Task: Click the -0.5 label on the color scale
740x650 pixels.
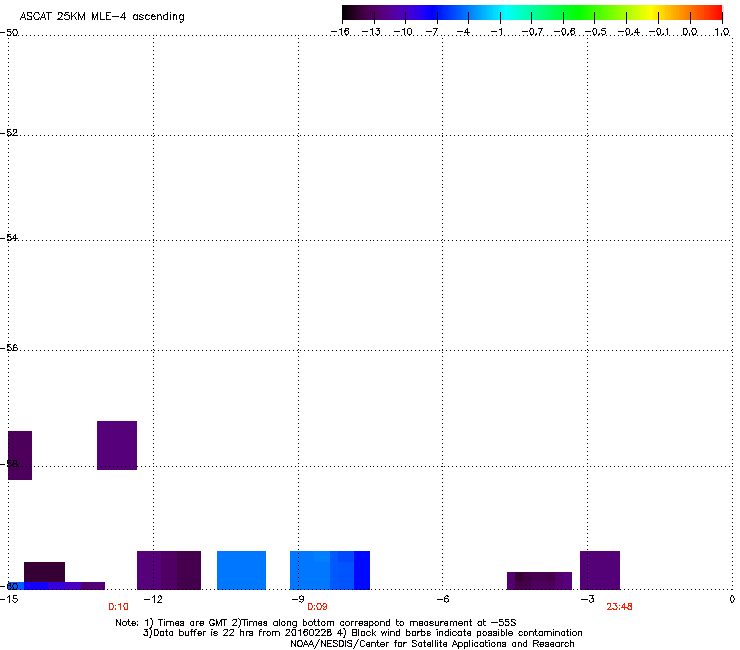Action: click(x=596, y=32)
